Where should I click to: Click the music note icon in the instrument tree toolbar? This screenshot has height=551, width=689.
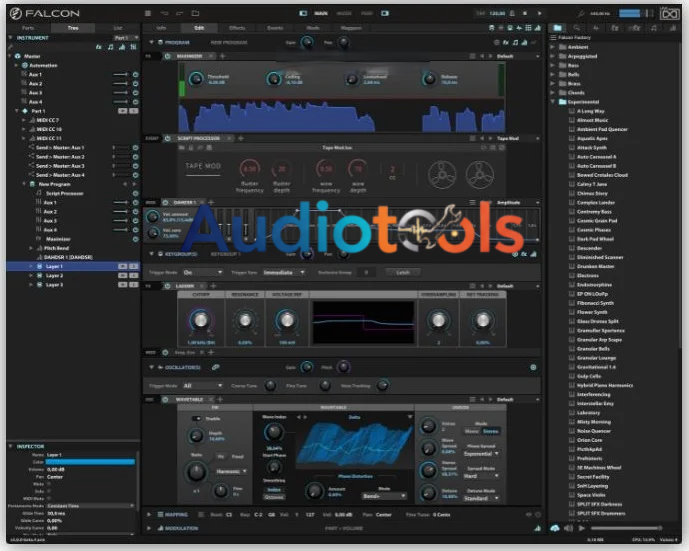click(x=110, y=47)
